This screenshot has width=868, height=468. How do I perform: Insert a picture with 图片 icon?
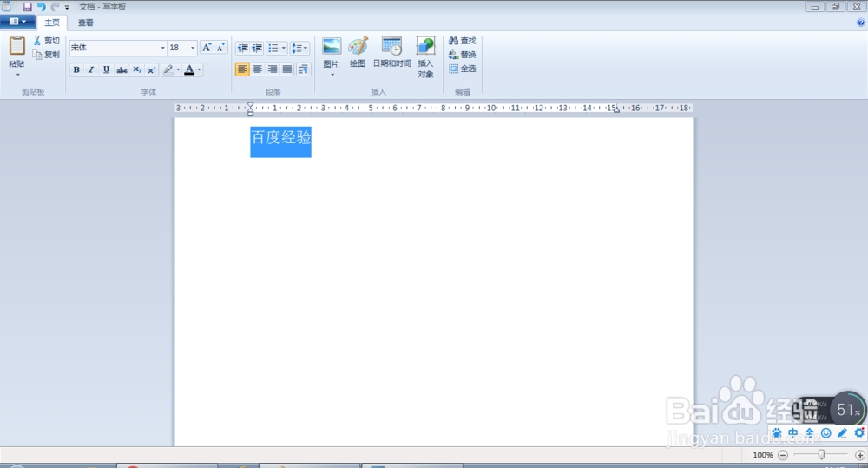[331, 47]
